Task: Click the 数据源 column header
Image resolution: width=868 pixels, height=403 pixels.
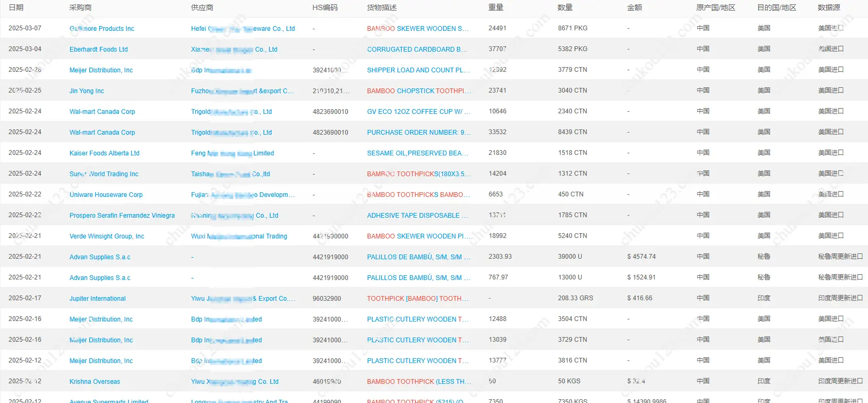Action: 829,7
